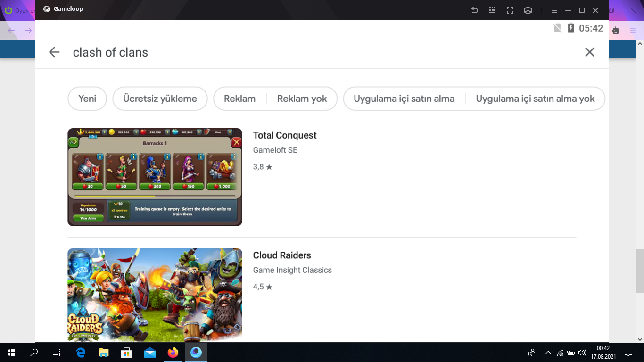Open the Total Conquest app title
The height and width of the screenshot is (362, 644).
pos(285,135)
